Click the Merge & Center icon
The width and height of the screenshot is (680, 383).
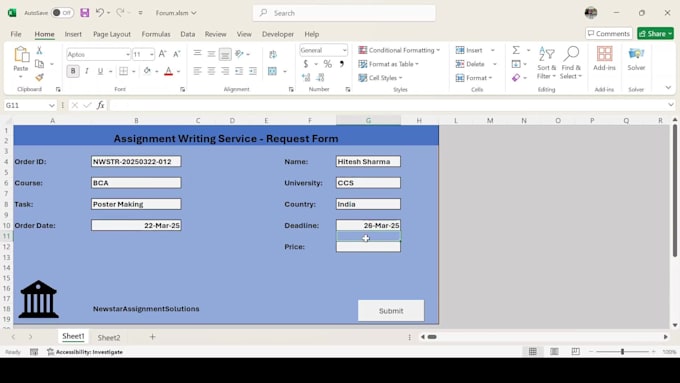pyautogui.click(x=272, y=71)
